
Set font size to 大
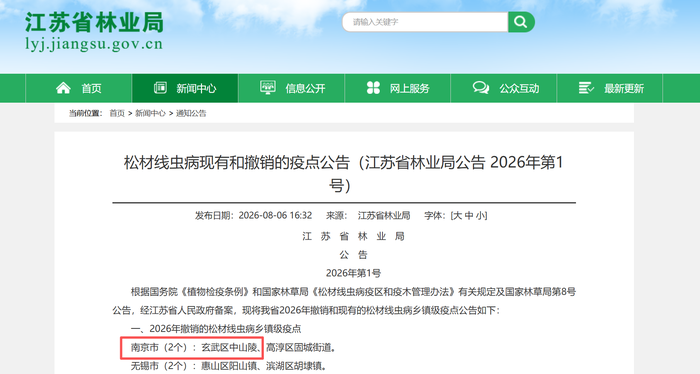point(458,216)
